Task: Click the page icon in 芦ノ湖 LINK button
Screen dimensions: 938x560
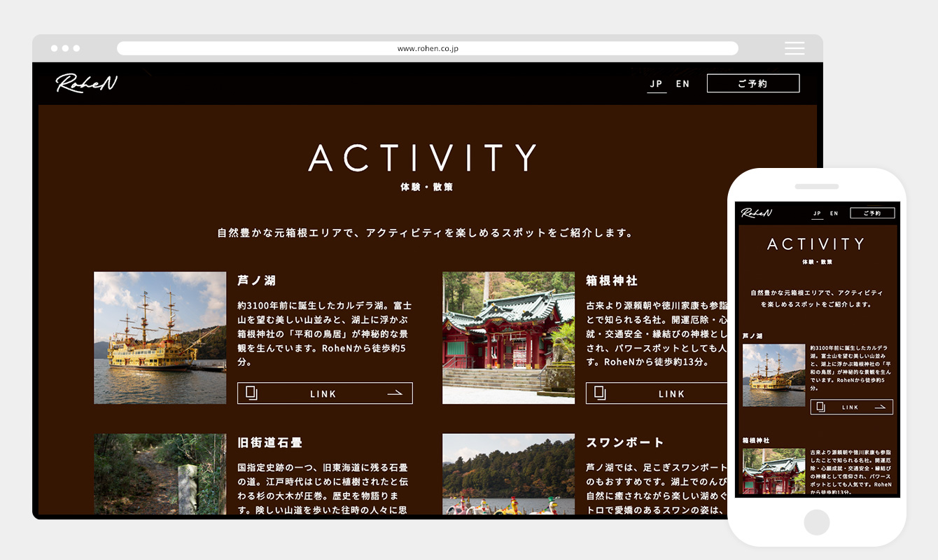Action: pos(252,393)
